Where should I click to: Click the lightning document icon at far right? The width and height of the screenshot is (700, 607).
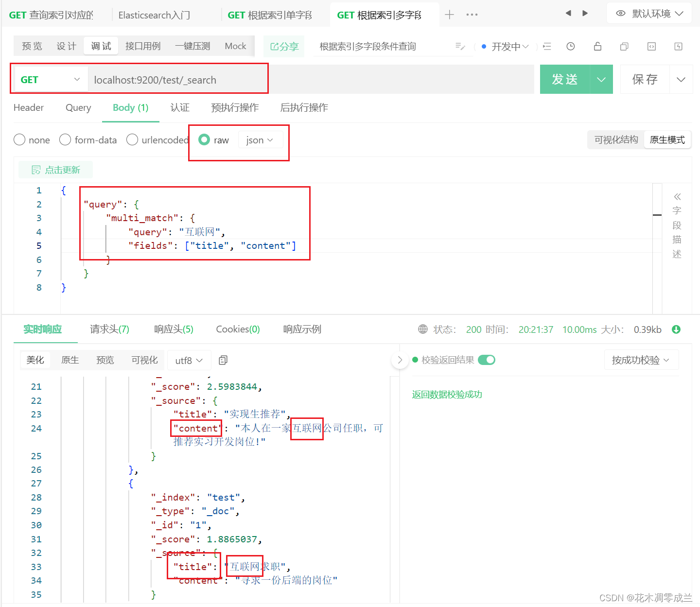[679, 47]
